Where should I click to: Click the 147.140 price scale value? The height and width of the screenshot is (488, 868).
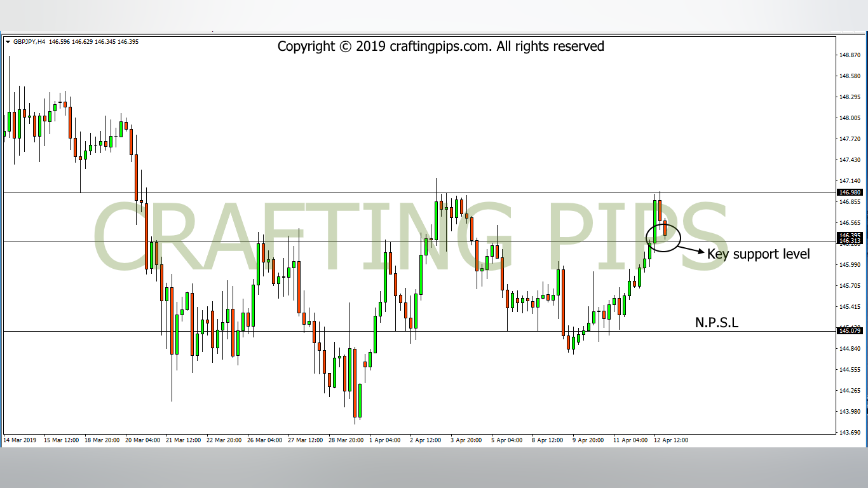coord(850,181)
